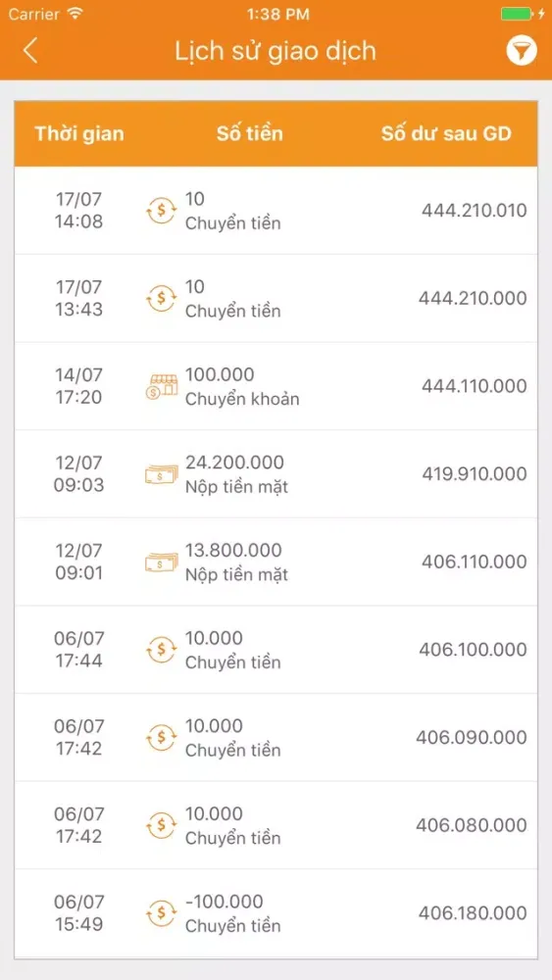Select the Số tiền column header

click(249, 133)
